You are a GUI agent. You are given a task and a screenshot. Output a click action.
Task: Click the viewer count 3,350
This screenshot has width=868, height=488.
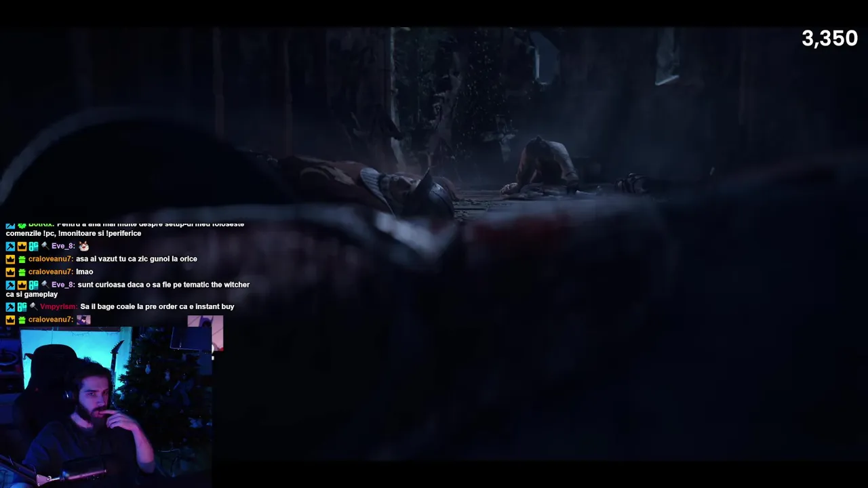tap(829, 39)
